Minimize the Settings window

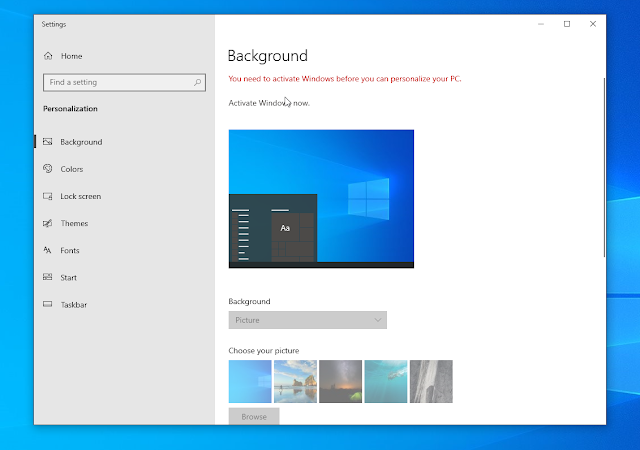pyautogui.click(x=541, y=24)
